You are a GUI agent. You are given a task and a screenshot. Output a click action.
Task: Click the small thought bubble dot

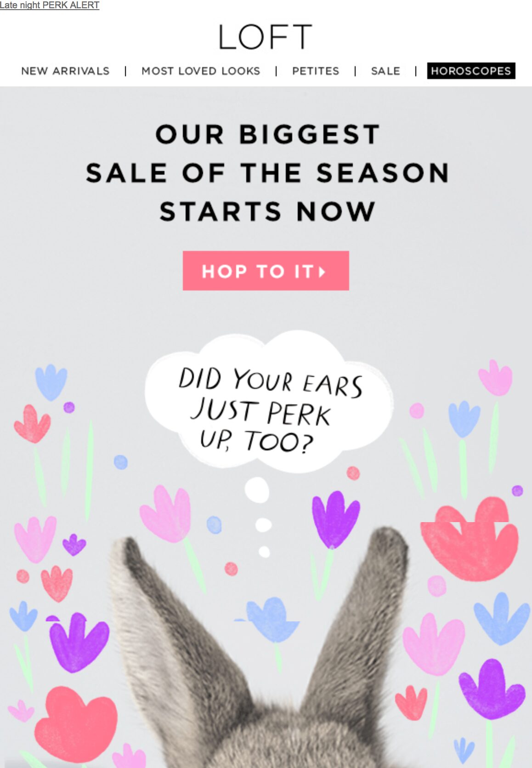click(x=264, y=552)
